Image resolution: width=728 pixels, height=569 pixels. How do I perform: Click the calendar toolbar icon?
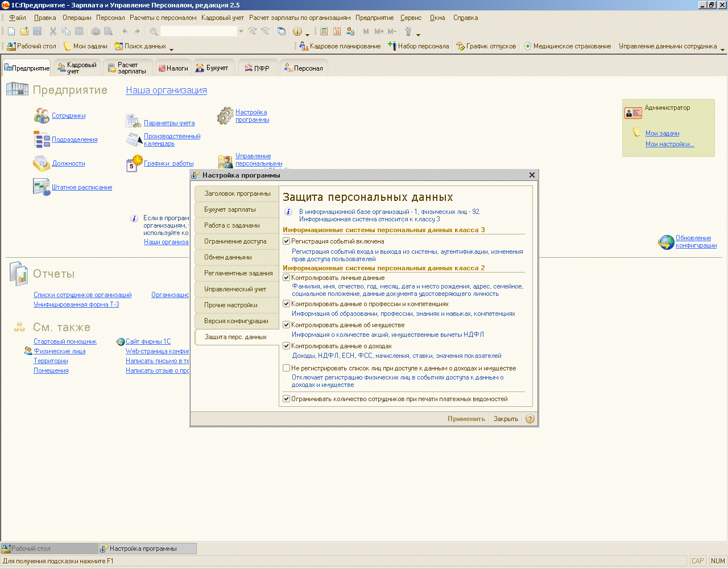tap(337, 31)
